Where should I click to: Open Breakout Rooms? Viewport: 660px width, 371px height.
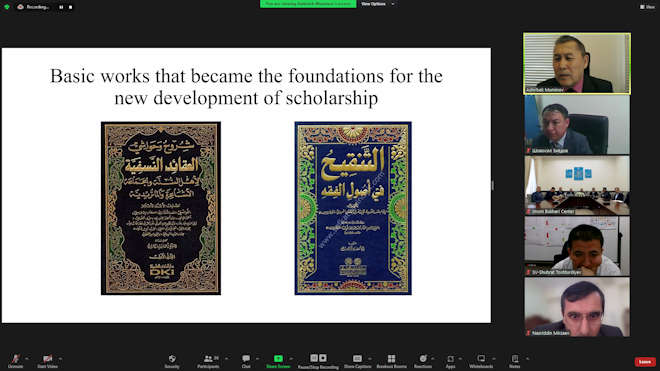pos(391,361)
